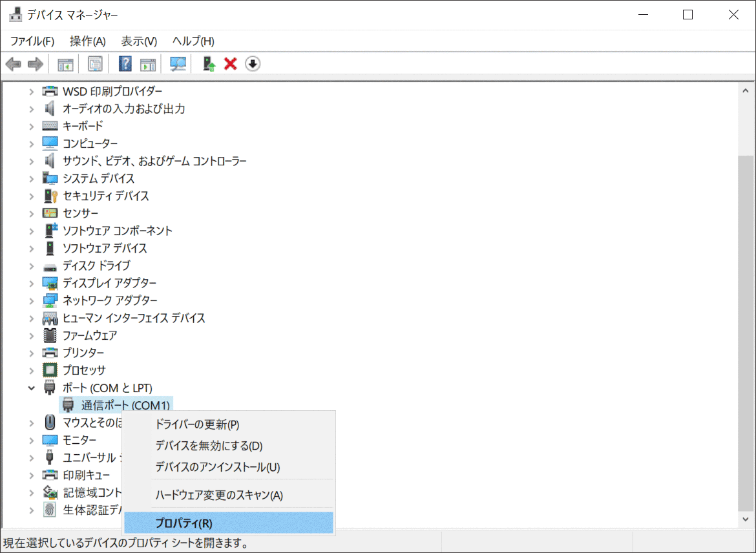The image size is (756, 553).
Task: Expand the ネットワーク アダプター category
Action: (31, 300)
